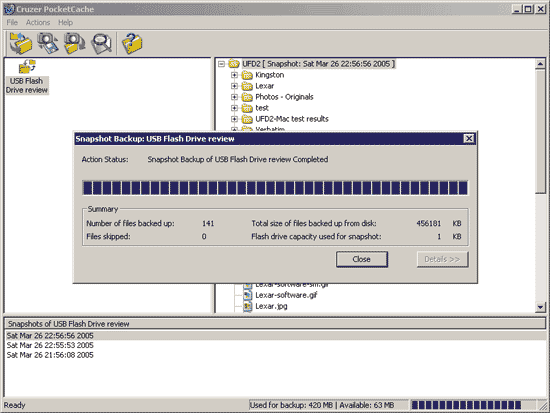550x413 pixels.
Task: Click the camera-to-folder restore snapshot icon
Action: [x=74, y=43]
